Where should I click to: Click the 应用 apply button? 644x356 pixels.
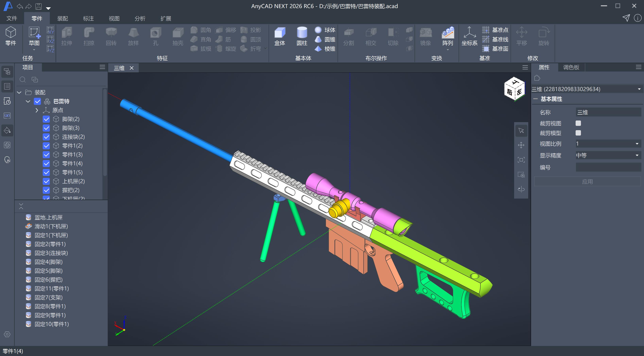pos(587,182)
